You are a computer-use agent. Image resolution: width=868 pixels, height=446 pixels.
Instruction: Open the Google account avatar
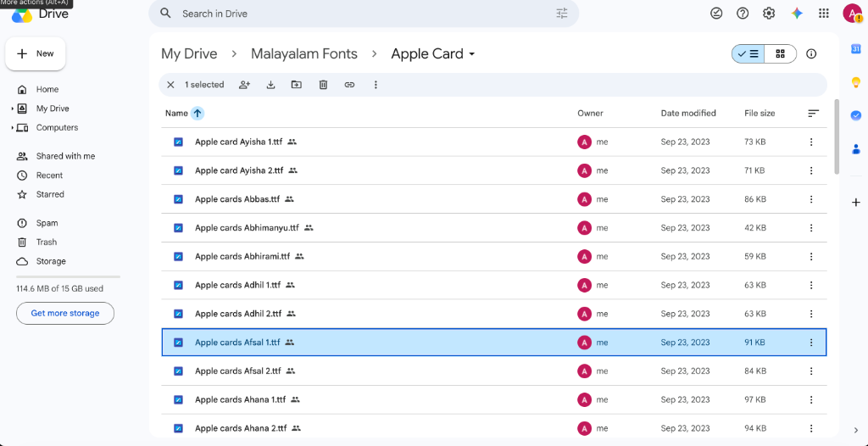point(851,14)
